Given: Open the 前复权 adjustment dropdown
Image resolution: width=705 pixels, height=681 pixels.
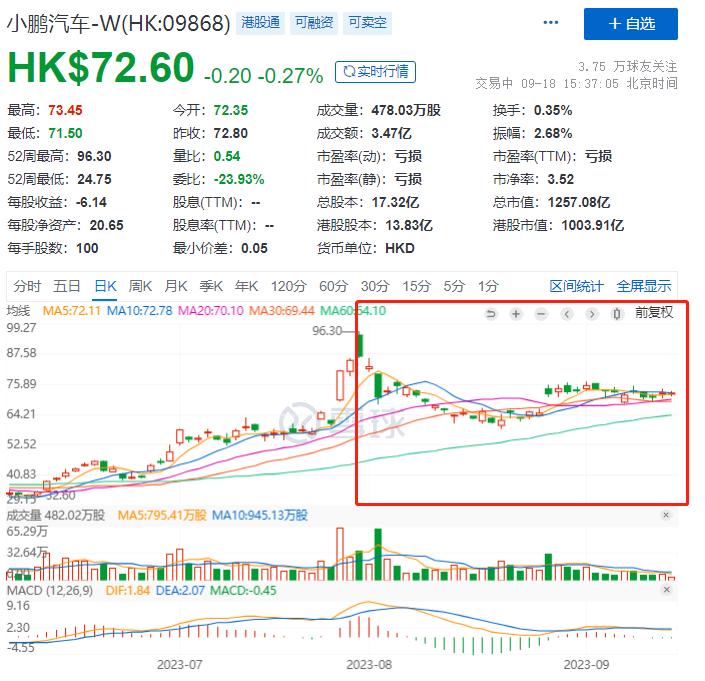Looking at the screenshot, I should pos(654,312).
